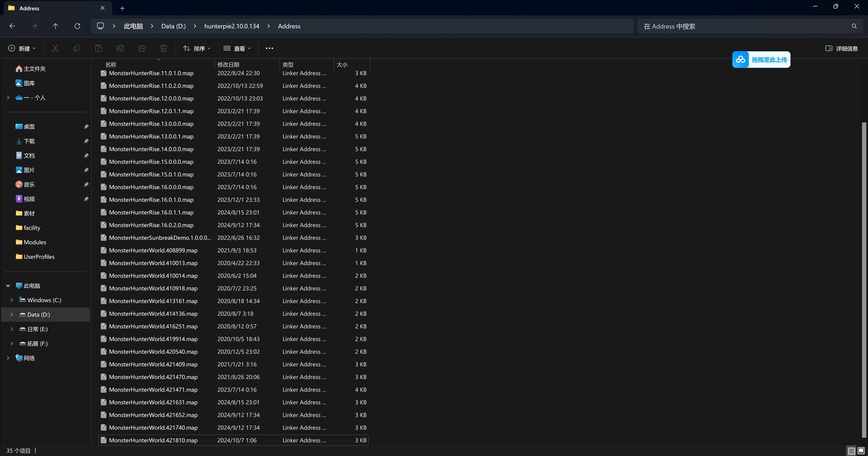Expand the 拓展 (F:) drive node
Image resolution: width=868 pixels, height=456 pixels.
click(12, 344)
